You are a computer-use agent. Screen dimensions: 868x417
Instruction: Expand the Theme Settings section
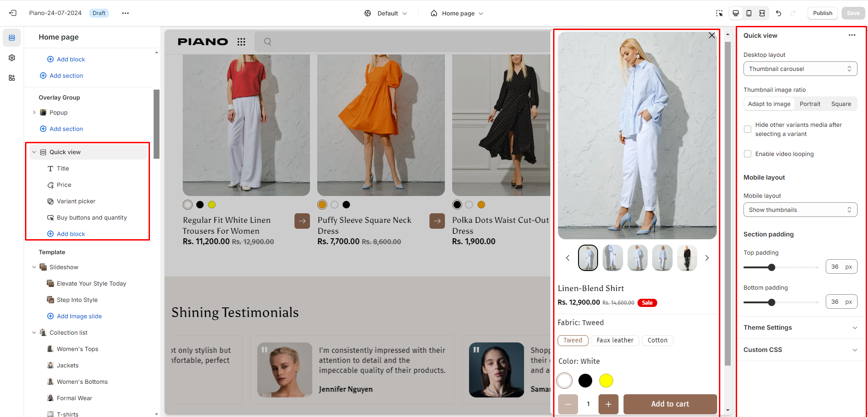tap(800, 327)
